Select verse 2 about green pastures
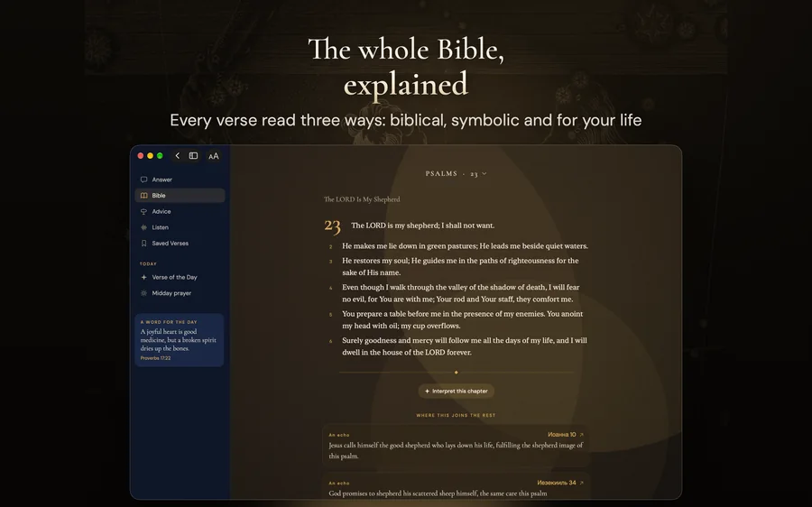The width and height of the screenshot is (812, 507). pyautogui.click(x=465, y=246)
